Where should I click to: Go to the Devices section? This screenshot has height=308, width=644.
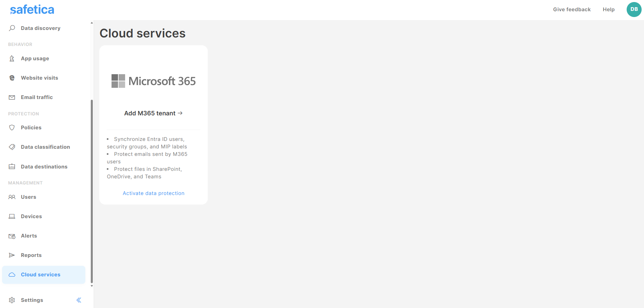[31, 216]
